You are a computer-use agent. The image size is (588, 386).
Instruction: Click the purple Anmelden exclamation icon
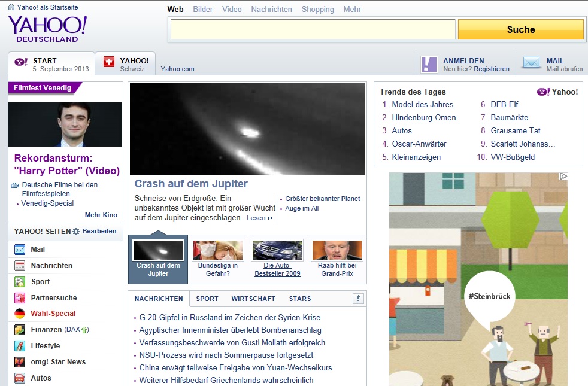(429, 64)
